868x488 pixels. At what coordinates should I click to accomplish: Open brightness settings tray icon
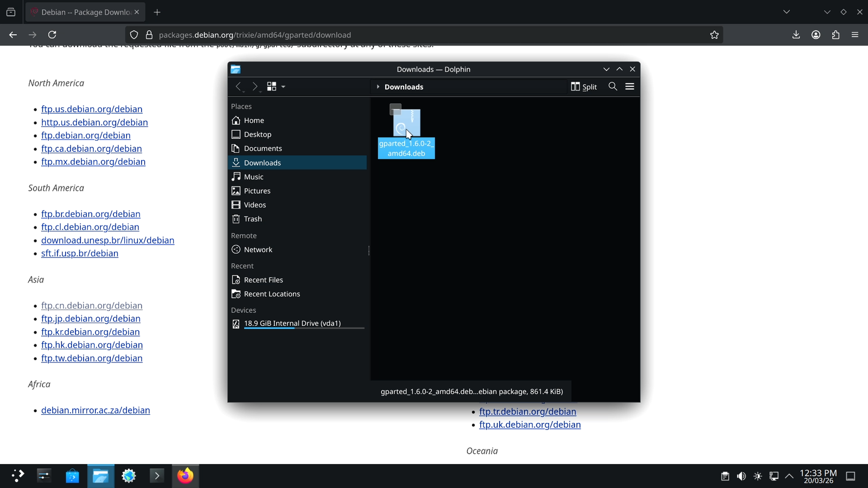757,476
